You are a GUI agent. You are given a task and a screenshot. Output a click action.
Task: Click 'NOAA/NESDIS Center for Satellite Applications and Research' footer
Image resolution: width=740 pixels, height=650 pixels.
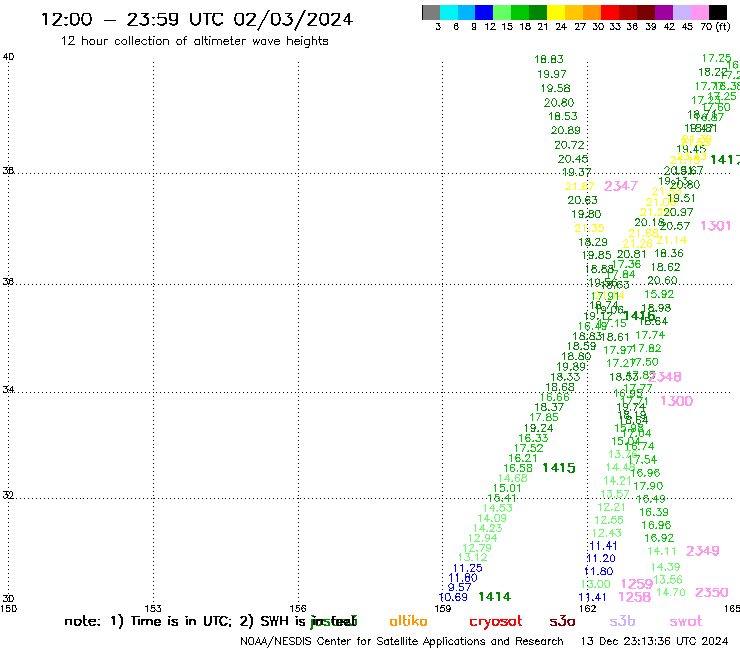(x=402, y=642)
